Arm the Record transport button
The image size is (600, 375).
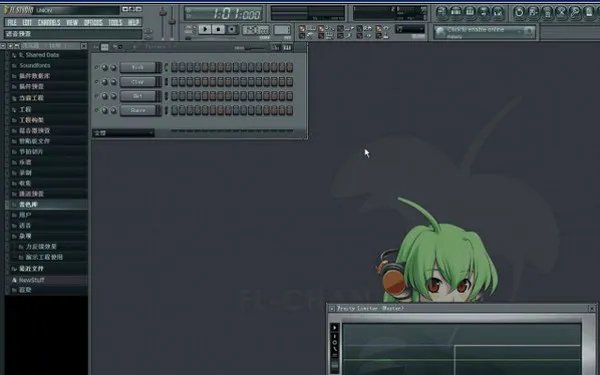pyautogui.click(x=232, y=29)
